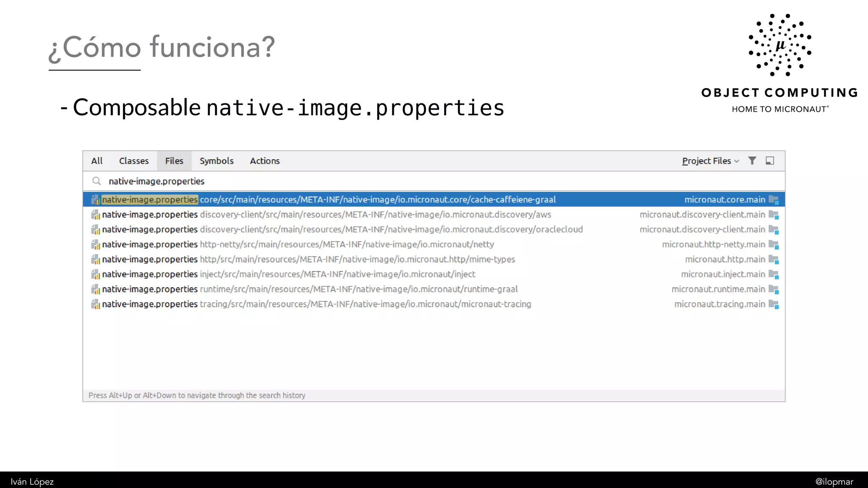Click module folder icon on the oraclecloud row
The height and width of the screenshot is (488, 868).
click(x=774, y=230)
